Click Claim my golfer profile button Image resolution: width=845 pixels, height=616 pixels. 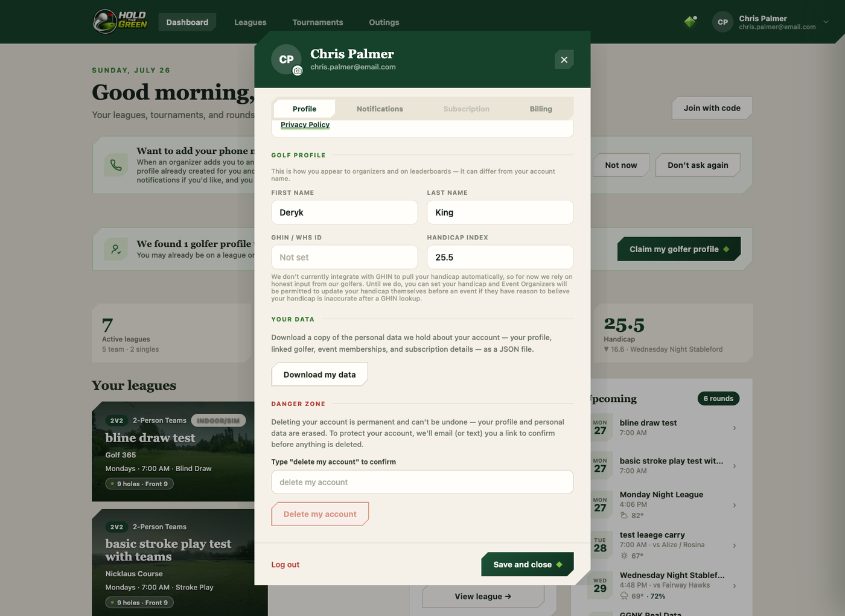[x=679, y=249]
